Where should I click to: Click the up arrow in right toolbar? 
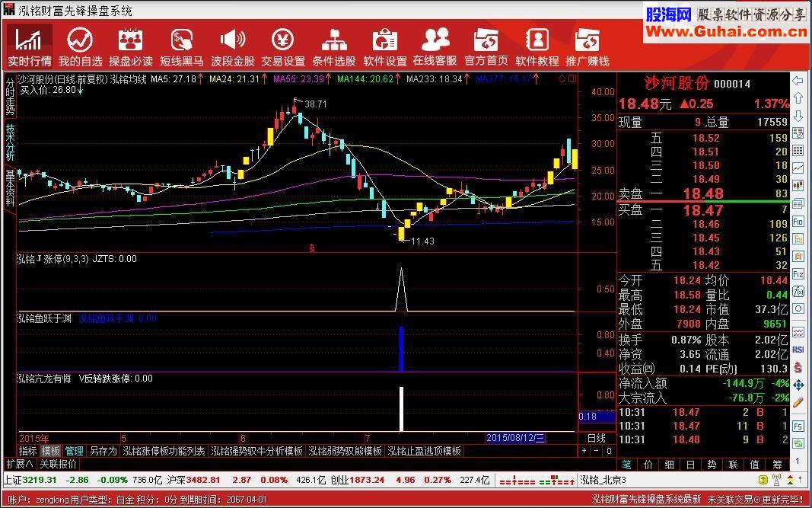[798, 98]
